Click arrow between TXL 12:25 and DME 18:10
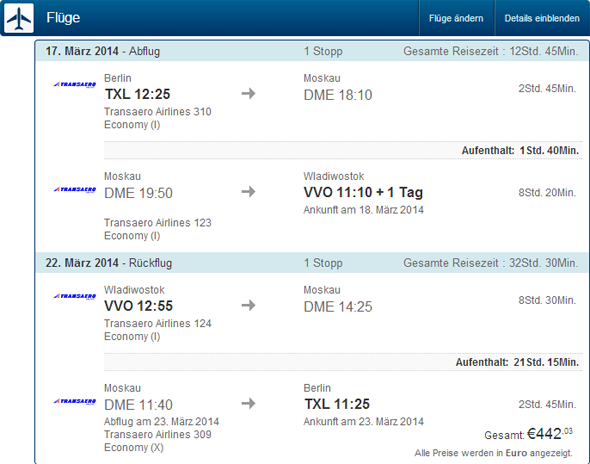The height and width of the screenshot is (464, 590). point(248,93)
